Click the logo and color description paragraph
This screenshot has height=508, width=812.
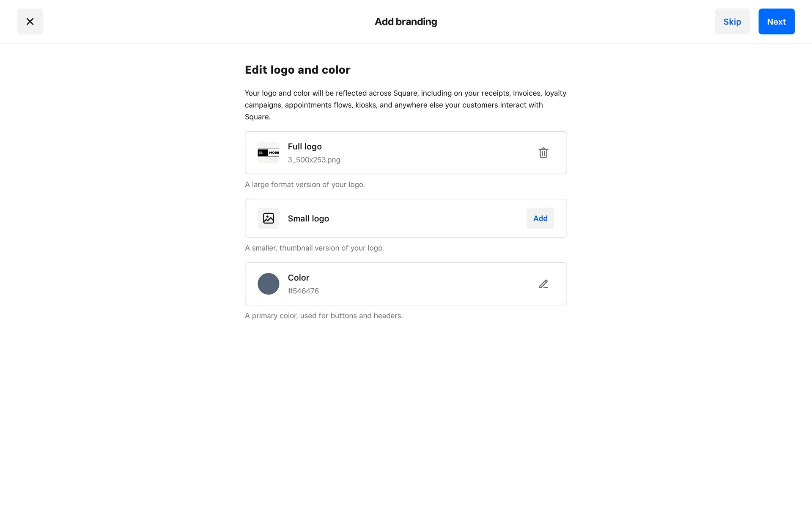(x=405, y=105)
